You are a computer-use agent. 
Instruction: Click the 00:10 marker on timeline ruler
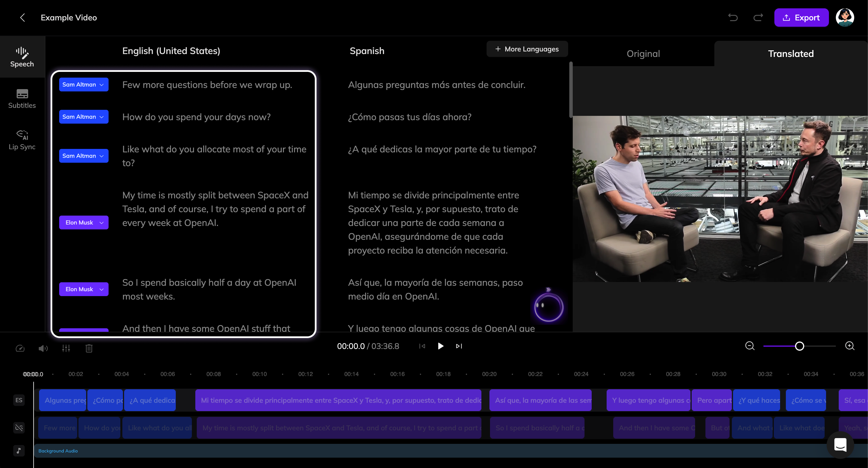point(259,374)
